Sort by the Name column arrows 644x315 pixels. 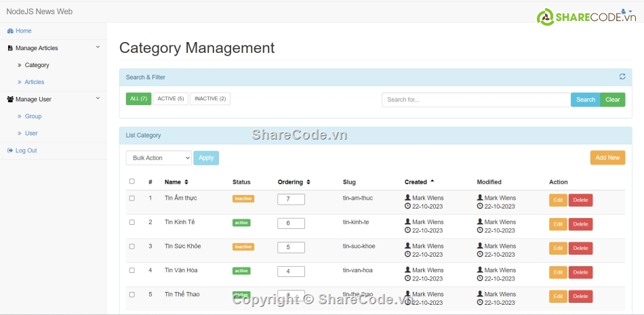pos(186,182)
